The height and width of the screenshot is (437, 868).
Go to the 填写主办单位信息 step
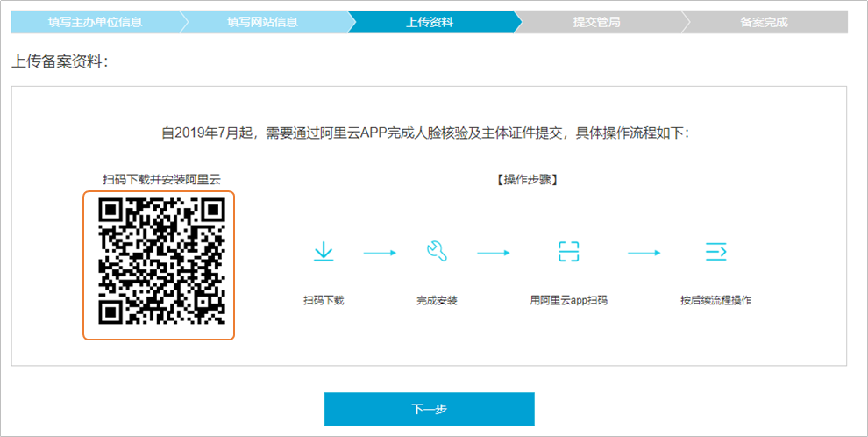click(x=95, y=22)
